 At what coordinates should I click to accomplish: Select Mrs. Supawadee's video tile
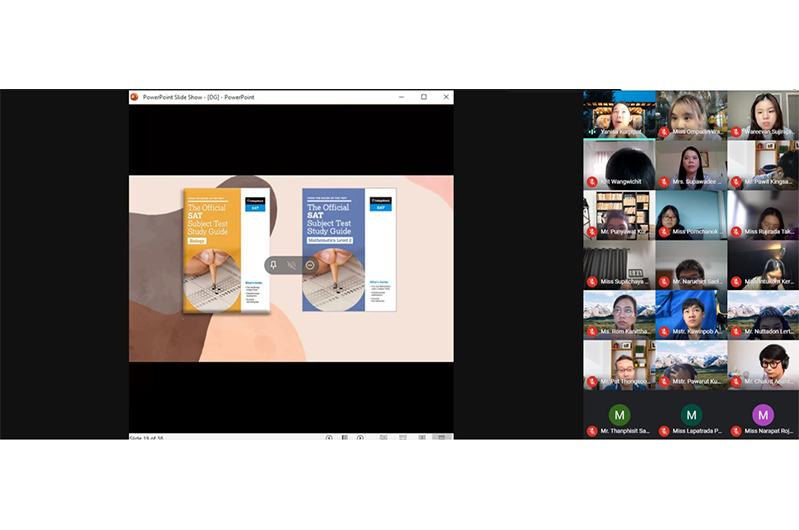[691, 165]
